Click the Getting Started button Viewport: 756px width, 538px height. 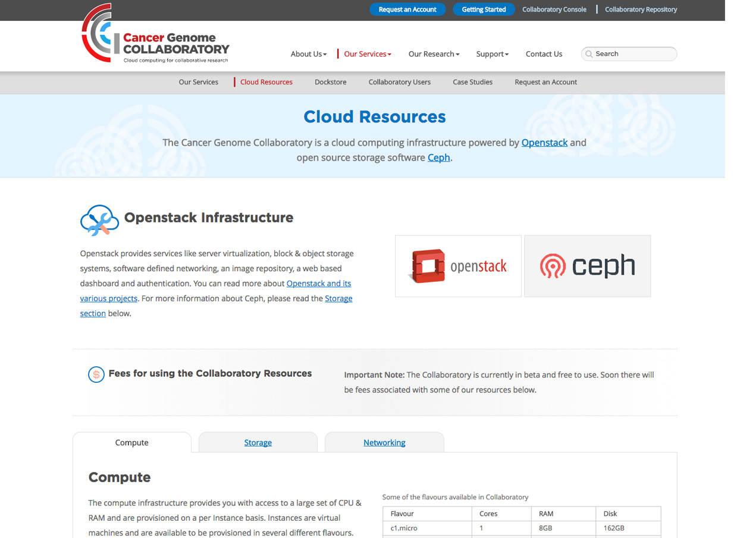point(484,10)
